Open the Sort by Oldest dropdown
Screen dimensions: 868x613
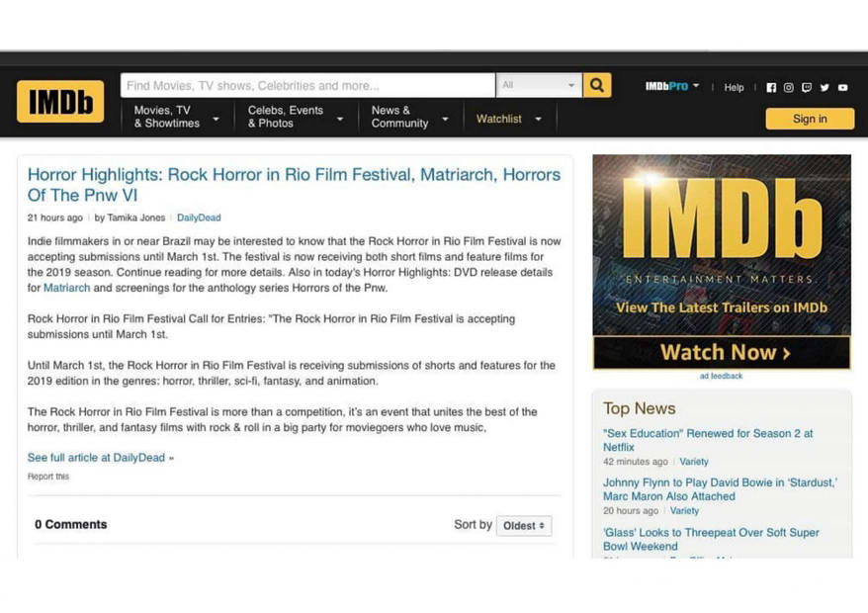(x=523, y=526)
